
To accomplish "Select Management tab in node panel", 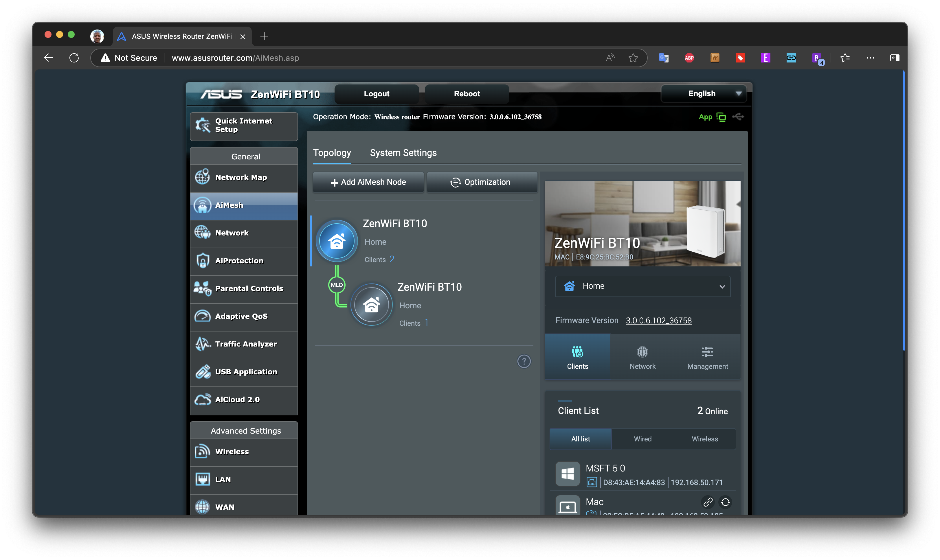I will coord(707,357).
